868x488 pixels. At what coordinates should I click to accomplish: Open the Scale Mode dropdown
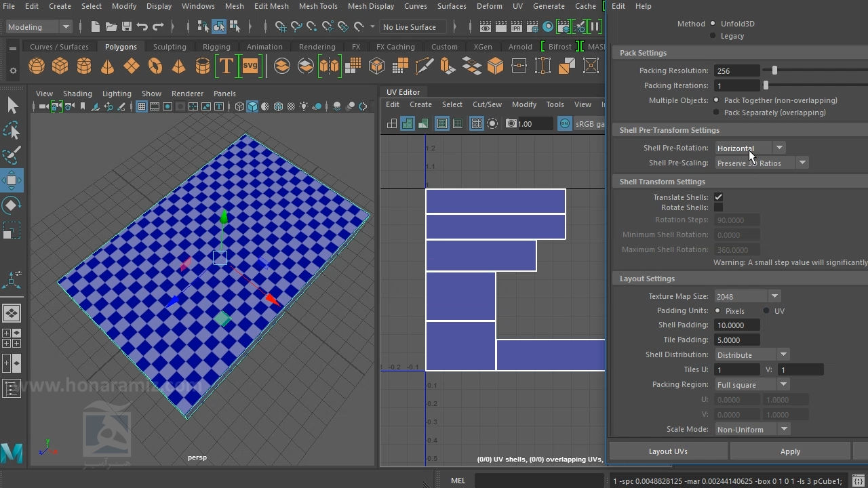pos(753,429)
